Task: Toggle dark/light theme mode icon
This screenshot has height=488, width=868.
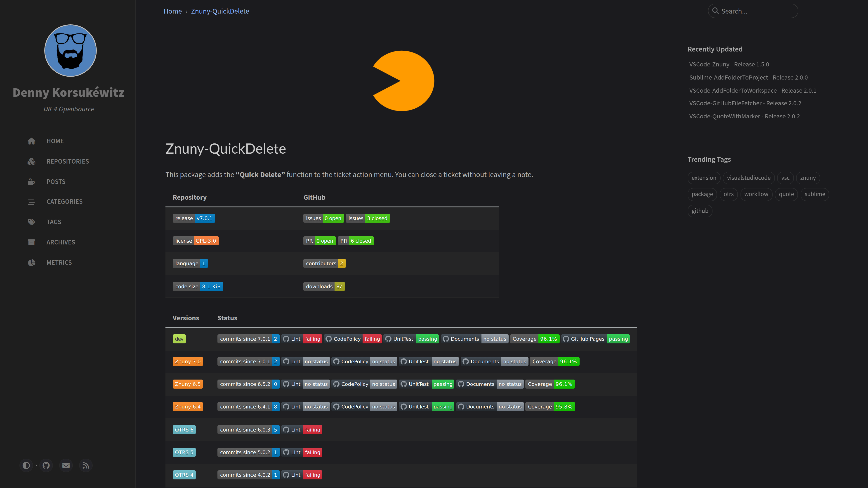Action: pos(26,465)
